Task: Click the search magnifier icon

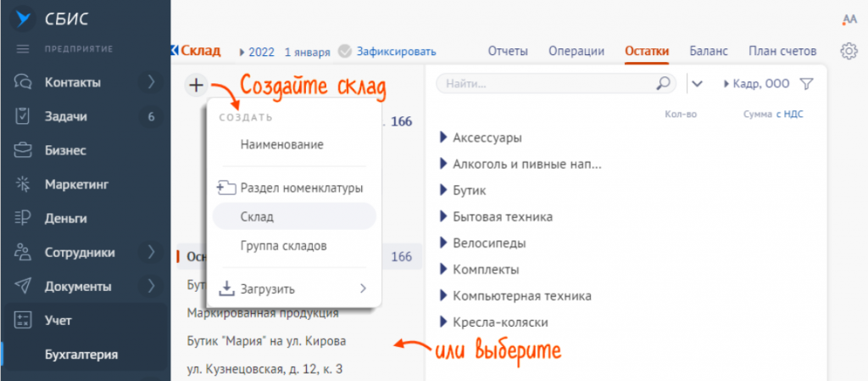Action: pos(662,84)
